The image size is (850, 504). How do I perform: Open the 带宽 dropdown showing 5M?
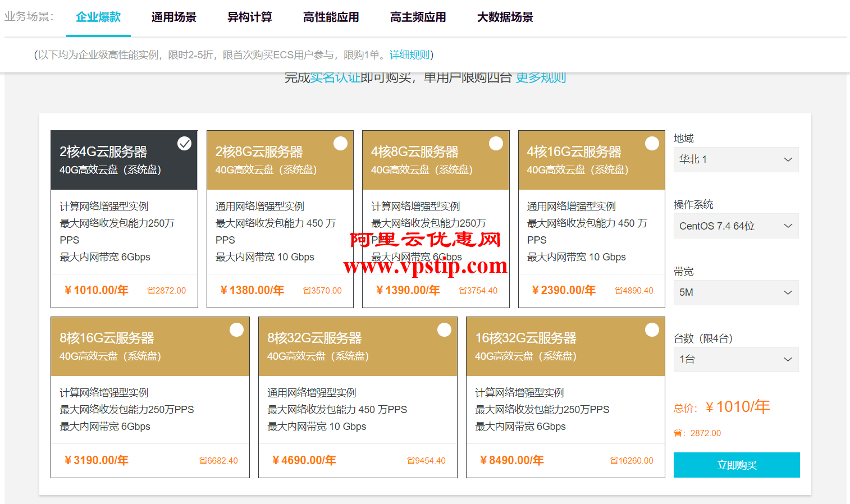(x=736, y=292)
